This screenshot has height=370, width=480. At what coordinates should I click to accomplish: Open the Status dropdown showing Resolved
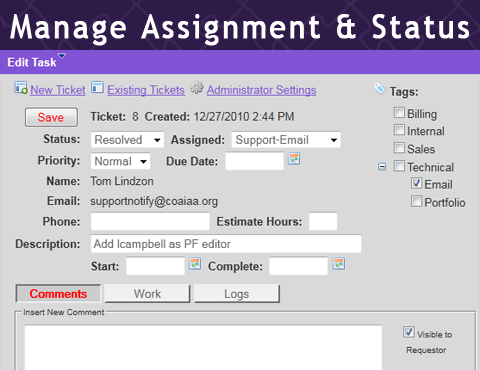127,140
